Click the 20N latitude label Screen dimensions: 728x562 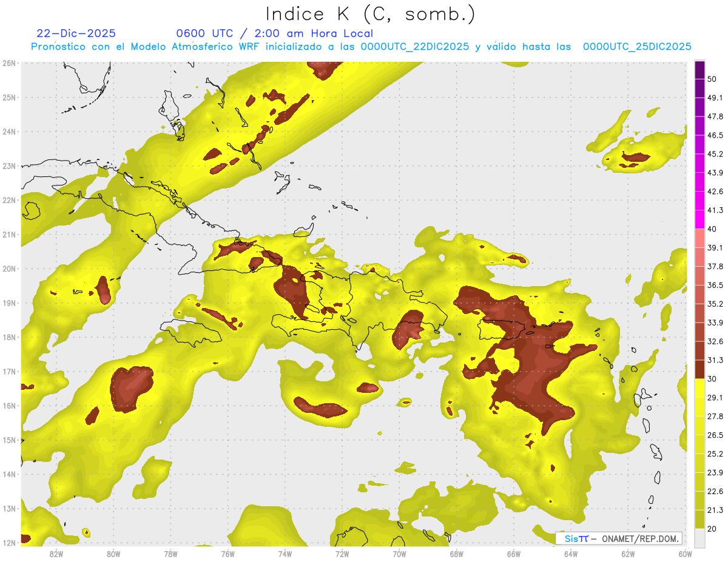tap(9, 269)
